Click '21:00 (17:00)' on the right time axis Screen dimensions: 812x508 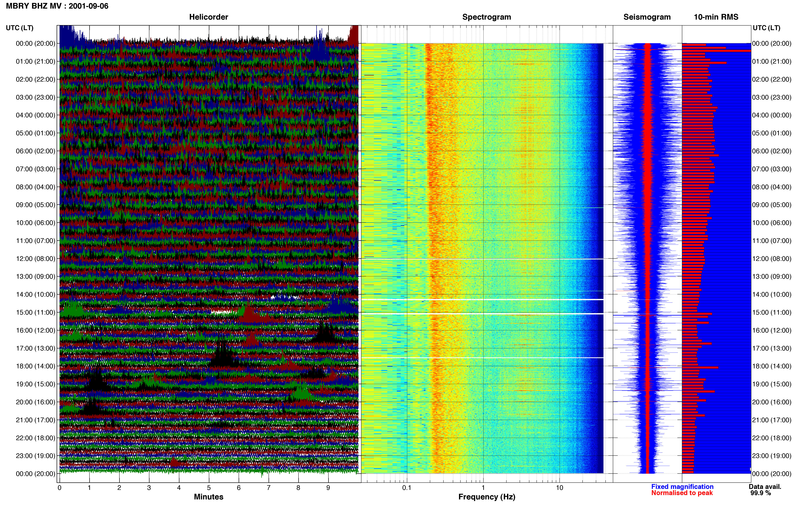(772, 420)
